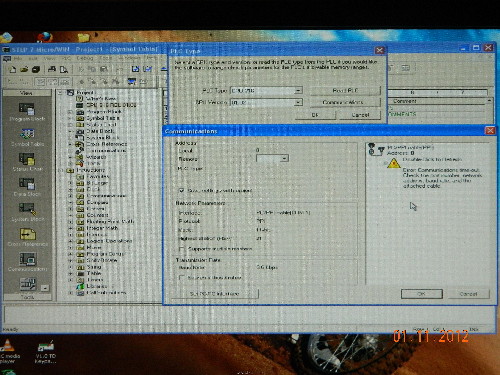This screenshot has height=375, width=500.
Task: Expand Floating-Point Math folder
Action: click(70, 221)
